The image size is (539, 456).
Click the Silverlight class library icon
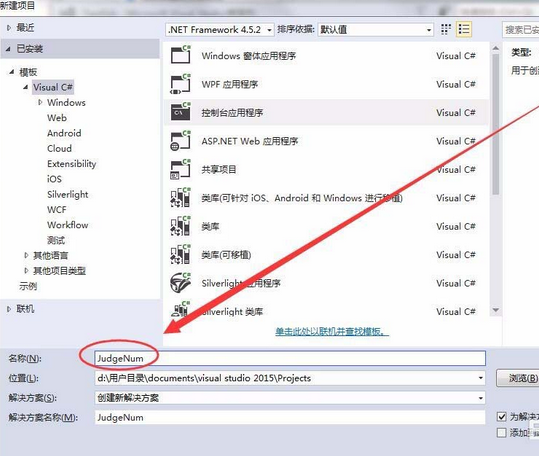tap(180, 309)
